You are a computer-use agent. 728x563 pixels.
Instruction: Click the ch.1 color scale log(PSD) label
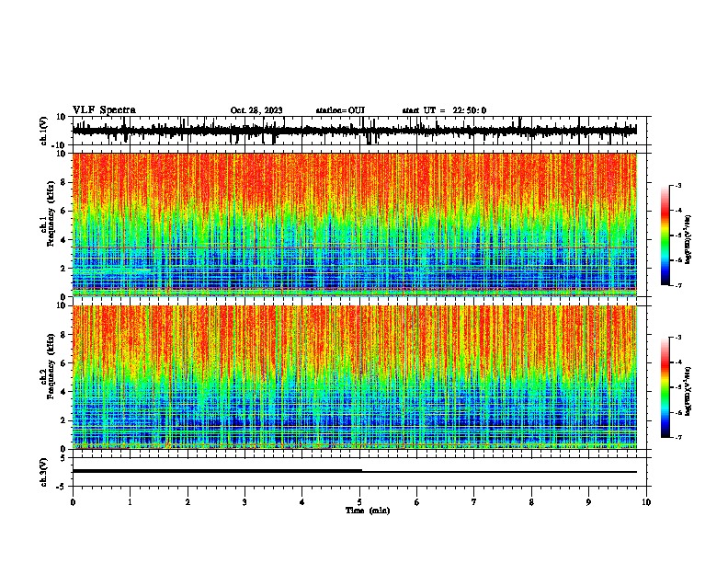[688, 239]
